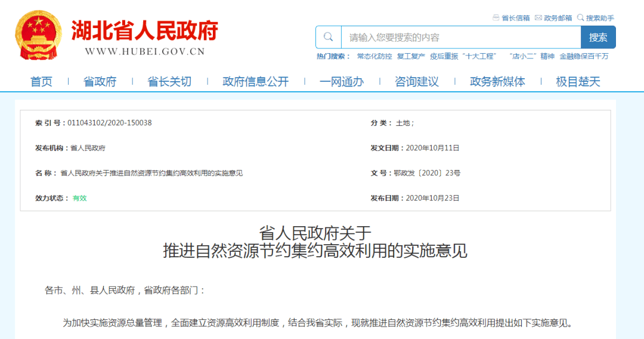Open the 复工复产 hot search link
644x339 pixels.
click(411, 56)
